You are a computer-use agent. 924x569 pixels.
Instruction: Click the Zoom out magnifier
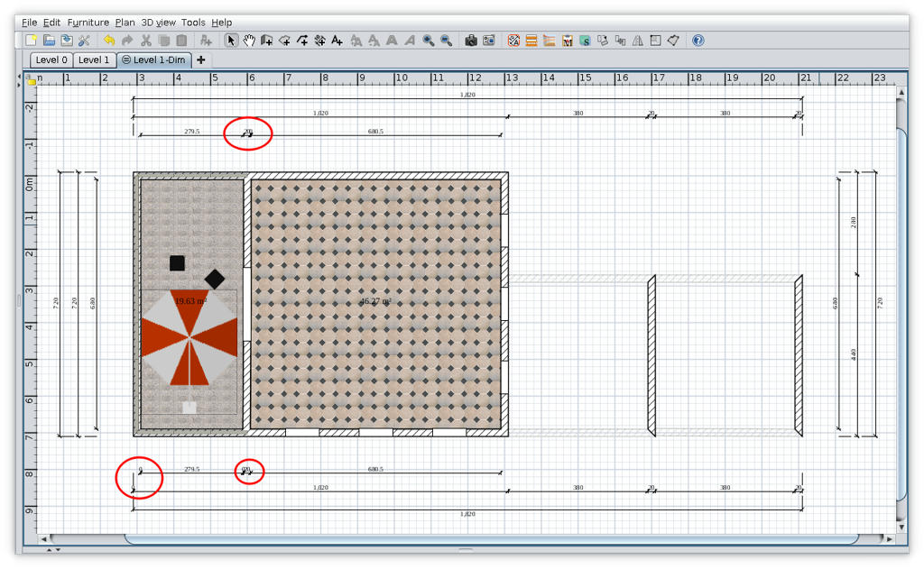tap(446, 41)
